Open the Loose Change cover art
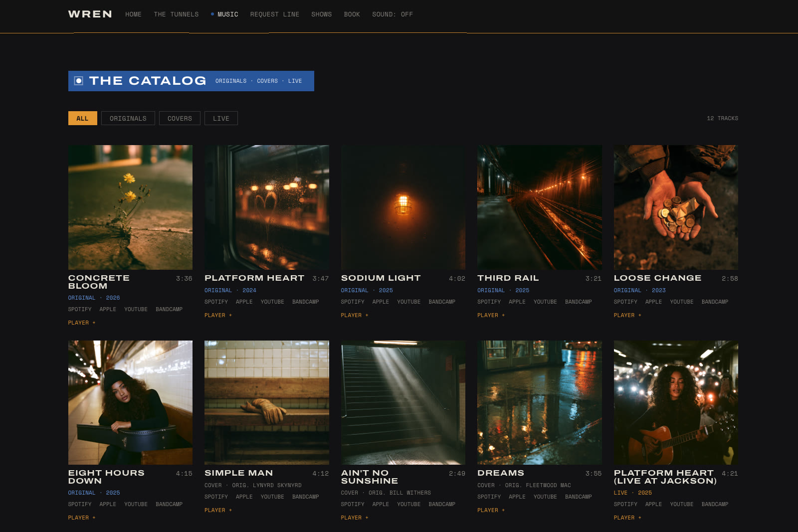The width and height of the screenshot is (798, 532). point(676,207)
